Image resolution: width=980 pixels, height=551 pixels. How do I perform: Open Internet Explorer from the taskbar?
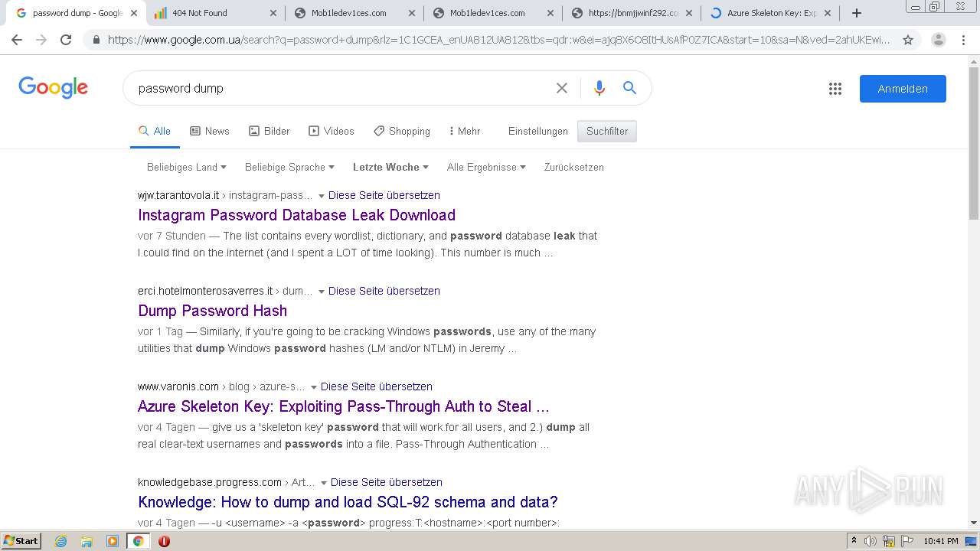tap(61, 541)
